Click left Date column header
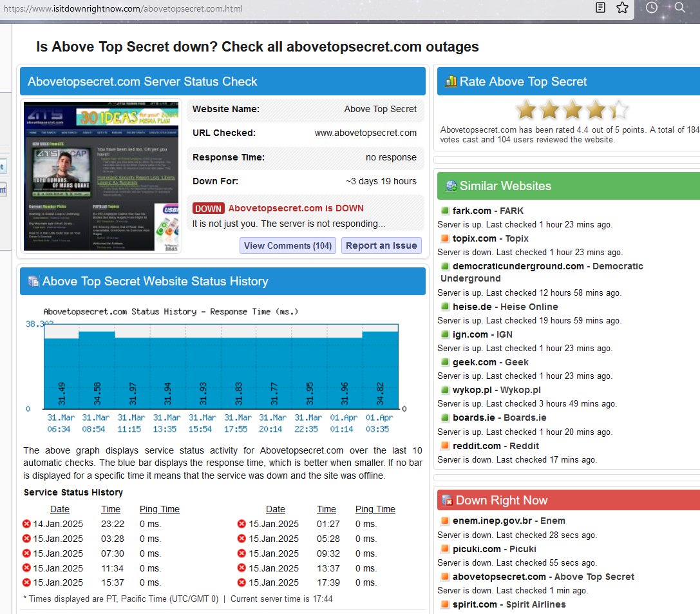Screen dimensions: 700x614 tap(60, 509)
